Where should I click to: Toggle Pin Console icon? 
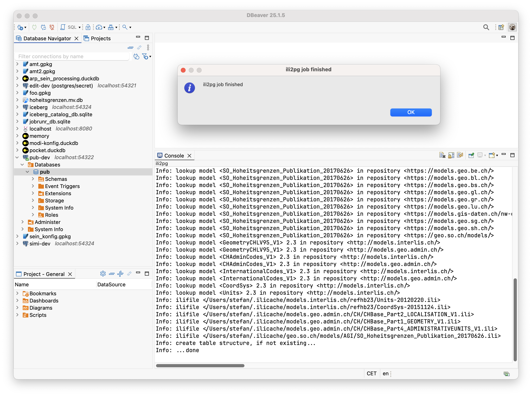point(471,155)
